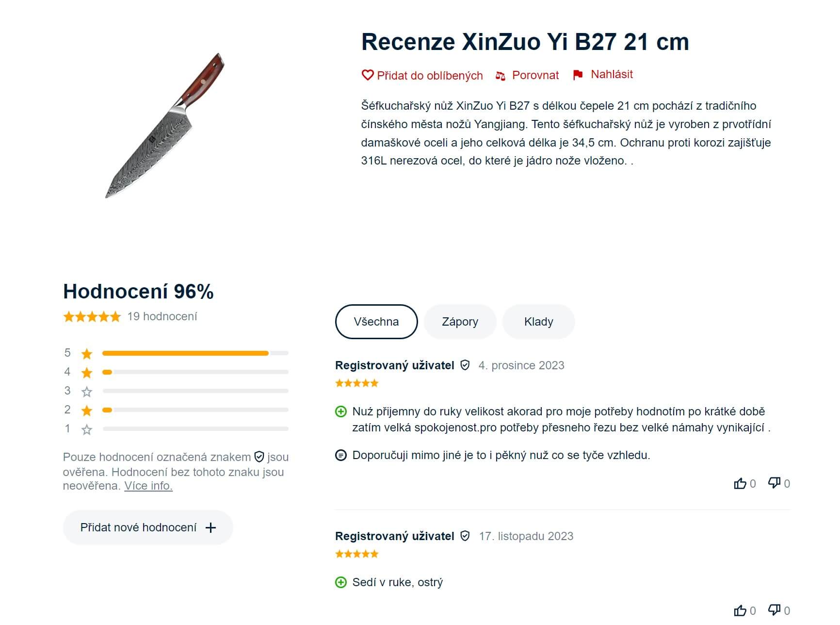This screenshot has width=840, height=625.
Task: Select the Všechna filter tab
Action: coord(376,322)
